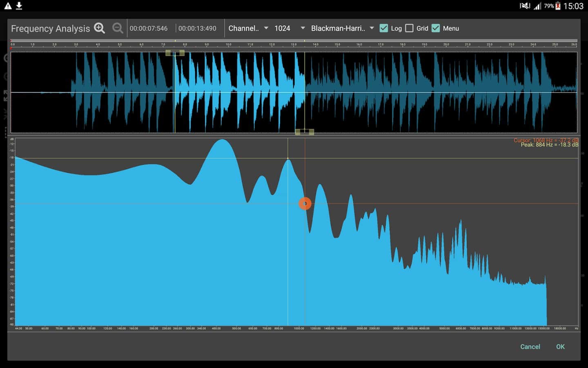Screen dimensions: 588x368
Task: Uncheck the Menu checkbox
Action: (x=436, y=28)
